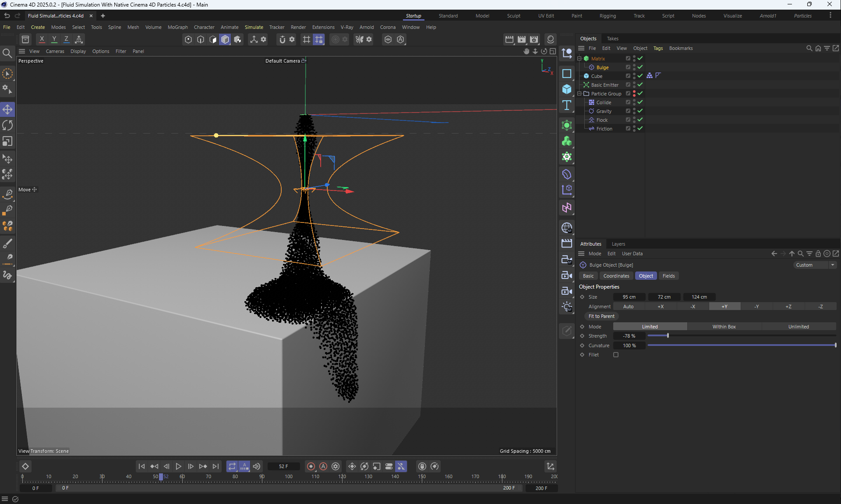Click the Record Active Objects button

311,466
